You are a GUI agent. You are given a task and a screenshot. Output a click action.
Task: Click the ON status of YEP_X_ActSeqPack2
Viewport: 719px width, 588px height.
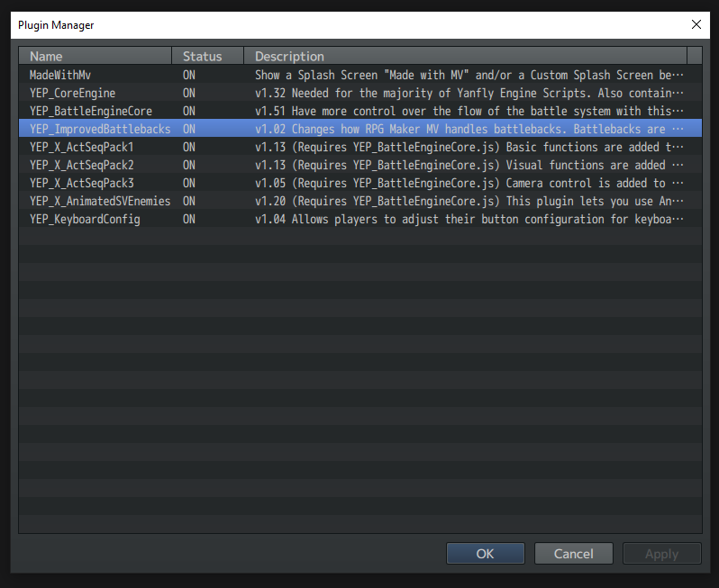pyautogui.click(x=189, y=165)
